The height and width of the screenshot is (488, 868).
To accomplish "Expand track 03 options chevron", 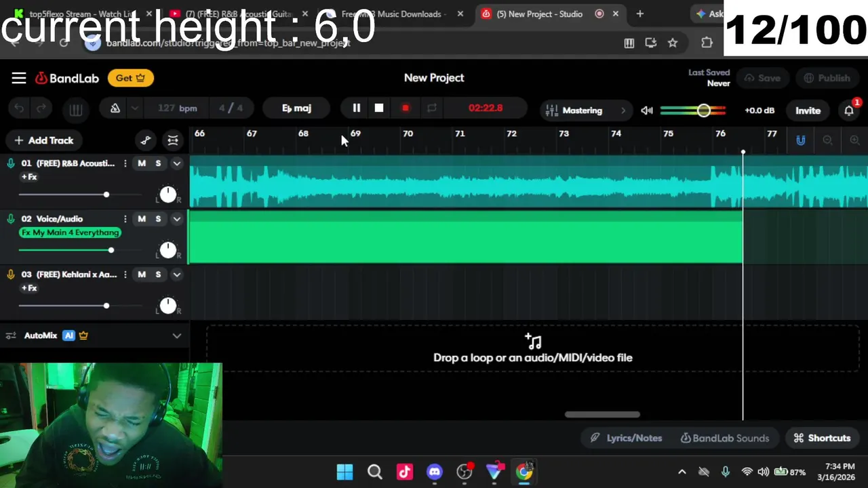I will [176, 274].
